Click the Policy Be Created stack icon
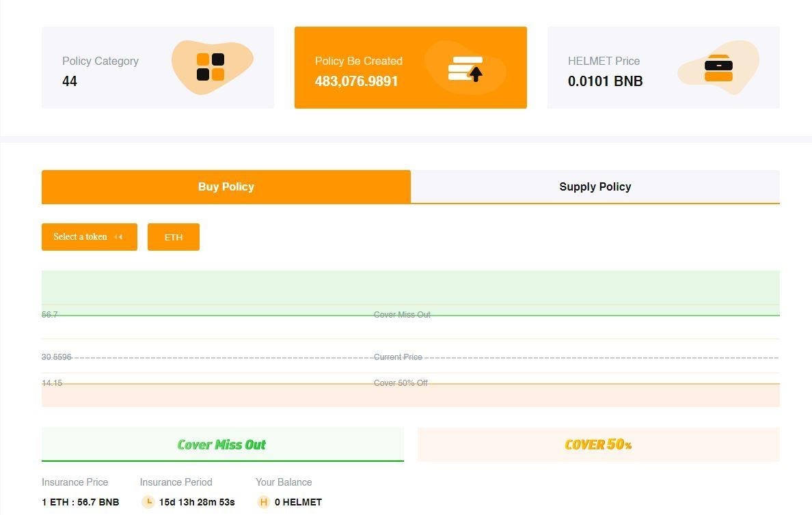The width and height of the screenshot is (812, 515). click(465, 68)
